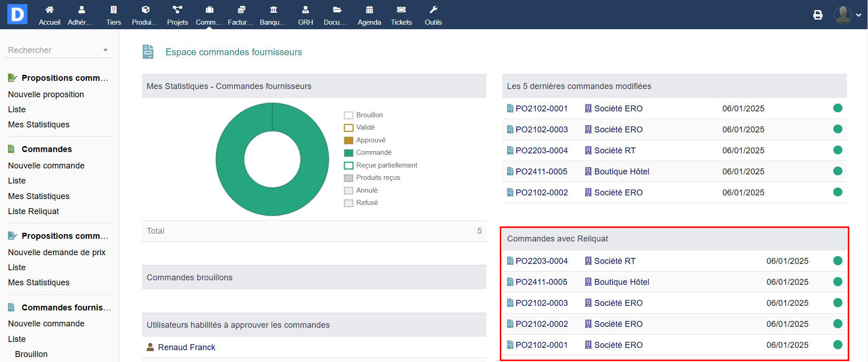
Task: Open order PO2411-0005 in Reliquat list
Action: 541,282
